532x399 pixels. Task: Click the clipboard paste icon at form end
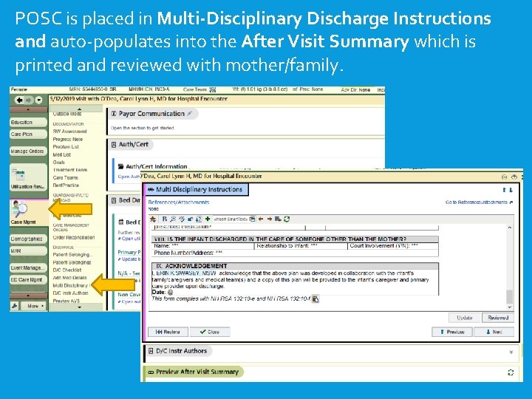[316, 299]
